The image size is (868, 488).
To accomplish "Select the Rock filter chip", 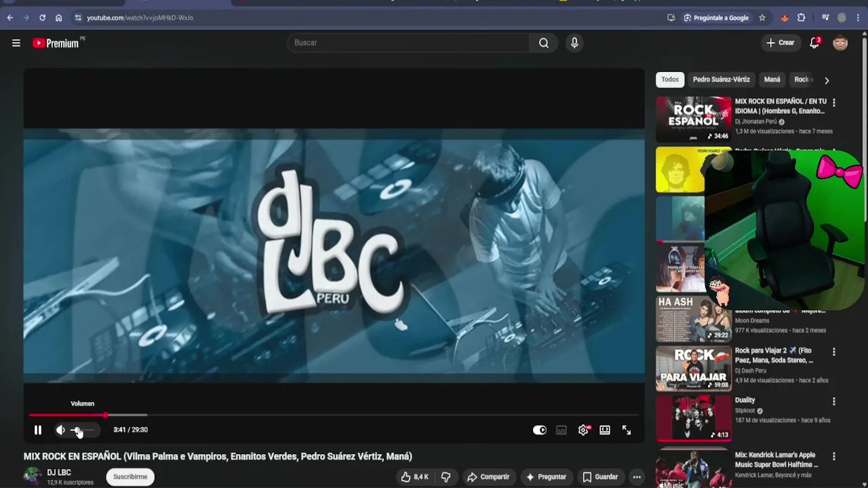I will pos(803,79).
